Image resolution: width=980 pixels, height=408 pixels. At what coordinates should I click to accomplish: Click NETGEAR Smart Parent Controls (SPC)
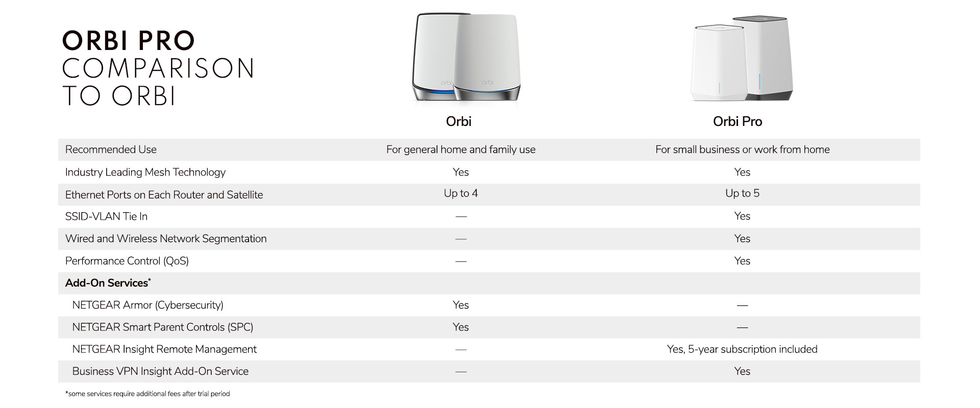(162, 327)
